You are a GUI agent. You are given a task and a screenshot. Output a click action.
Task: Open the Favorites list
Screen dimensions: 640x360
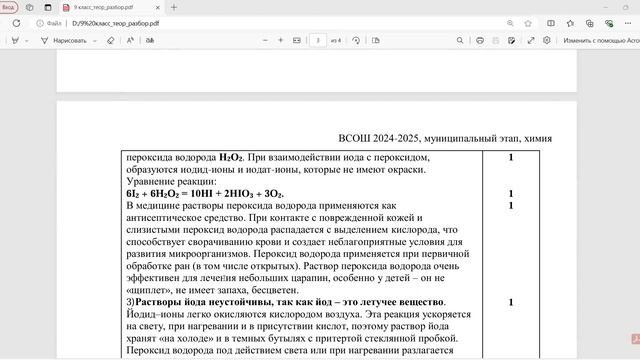pos(570,23)
